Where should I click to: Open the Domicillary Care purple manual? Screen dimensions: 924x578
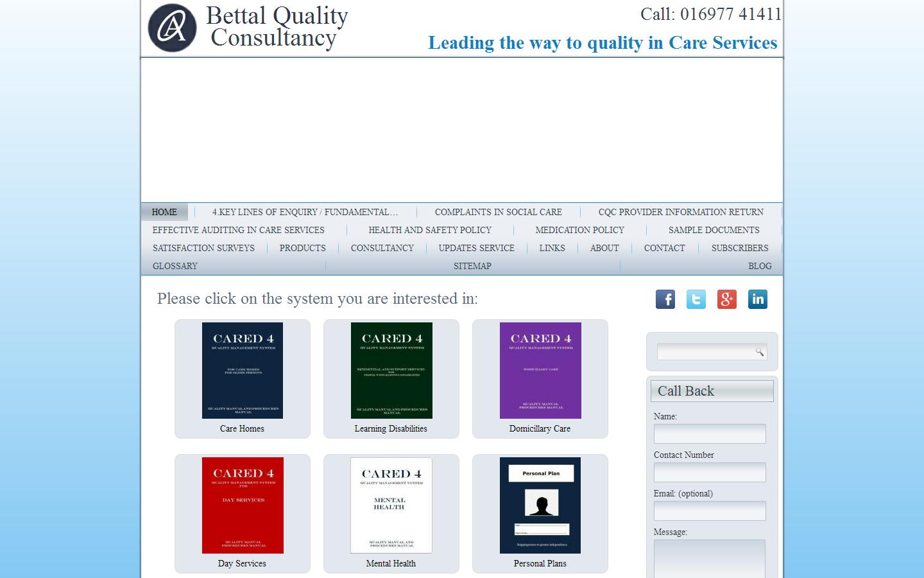click(540, 371)
